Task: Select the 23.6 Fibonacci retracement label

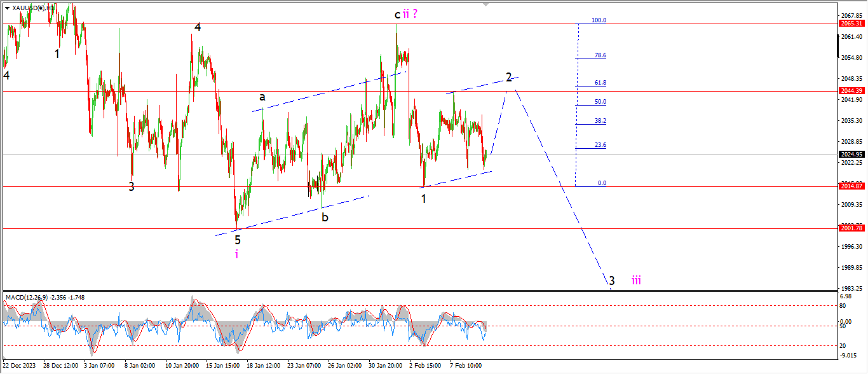Action: coord(600,145)
